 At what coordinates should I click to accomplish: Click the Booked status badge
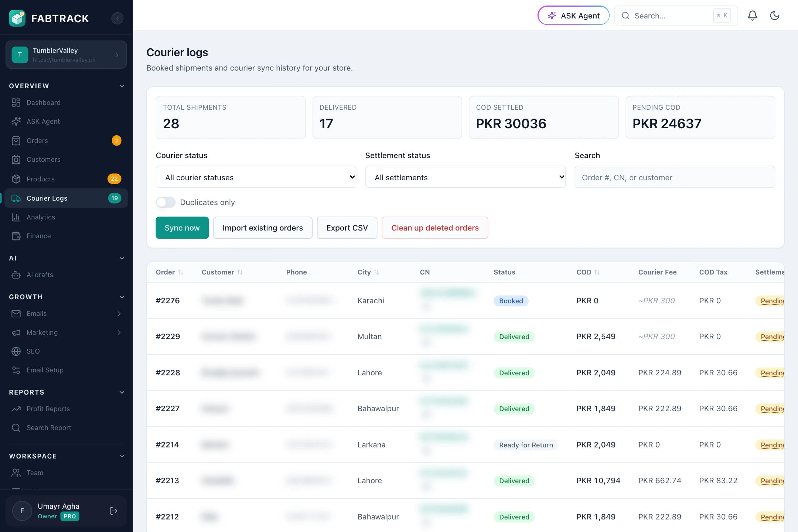pyautogui.click(x=511, y=301)
